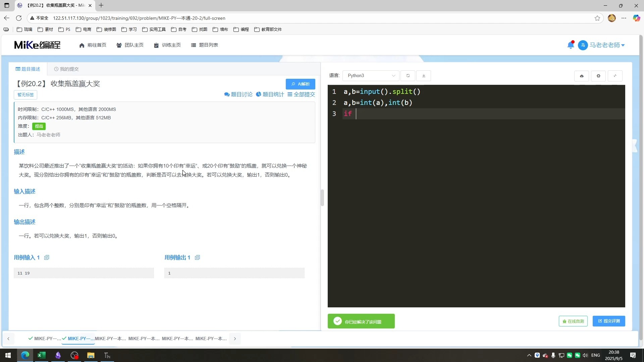Copy sample input 1 using copy icon
Viewport: 644px width, 362px height.
click(47, 258)
